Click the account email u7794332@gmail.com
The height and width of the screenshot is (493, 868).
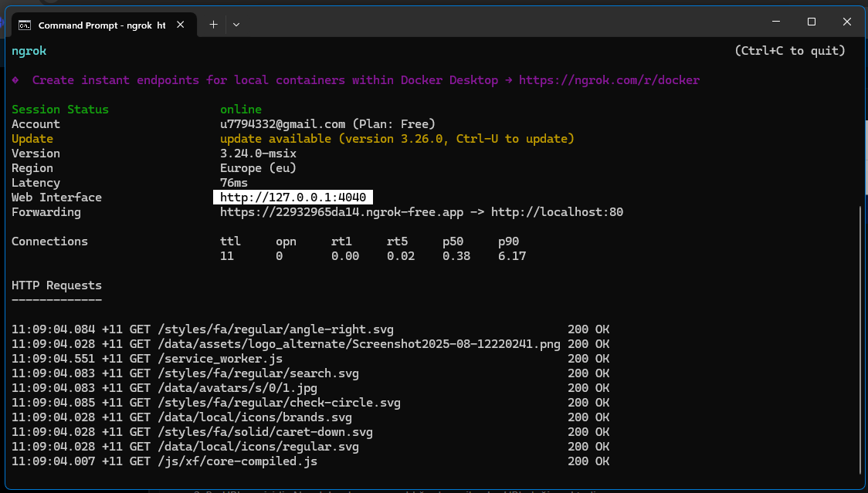[x=283, y=124]
